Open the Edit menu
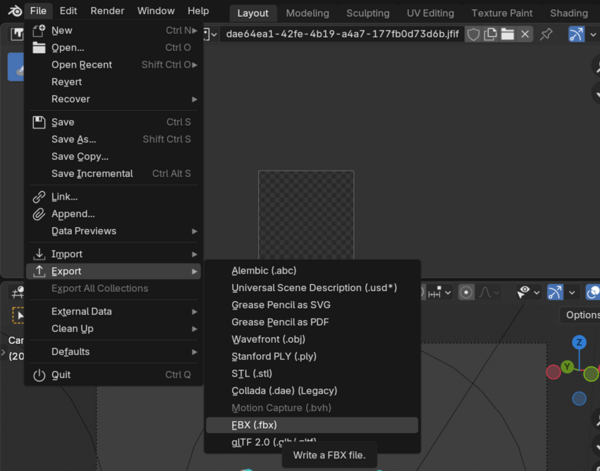The height and width of the screenshot is (471, 600). tap(68, 11)
